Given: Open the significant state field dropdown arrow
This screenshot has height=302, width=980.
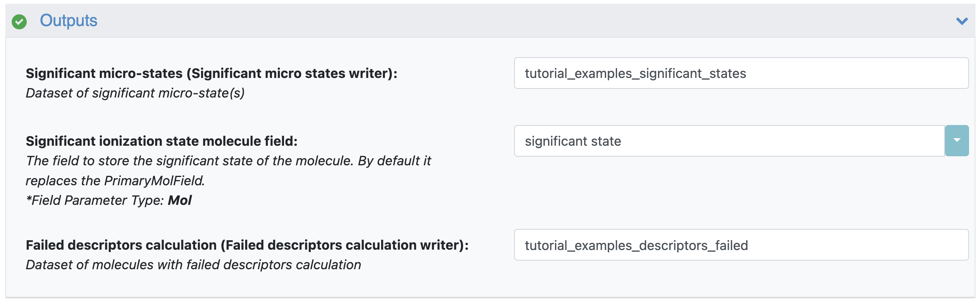Looking at the screenshot, I should point(956,141).
